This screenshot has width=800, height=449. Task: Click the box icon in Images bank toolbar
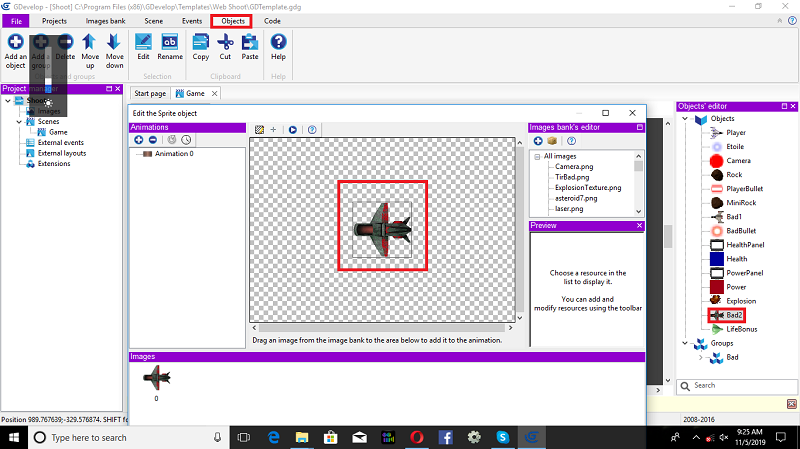[x=552, y=141]
